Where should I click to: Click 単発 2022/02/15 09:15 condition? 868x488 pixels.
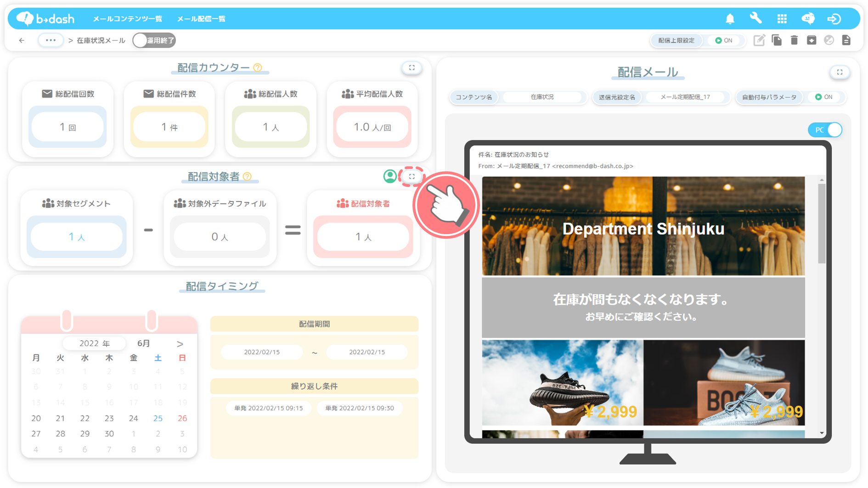[269, 408]
